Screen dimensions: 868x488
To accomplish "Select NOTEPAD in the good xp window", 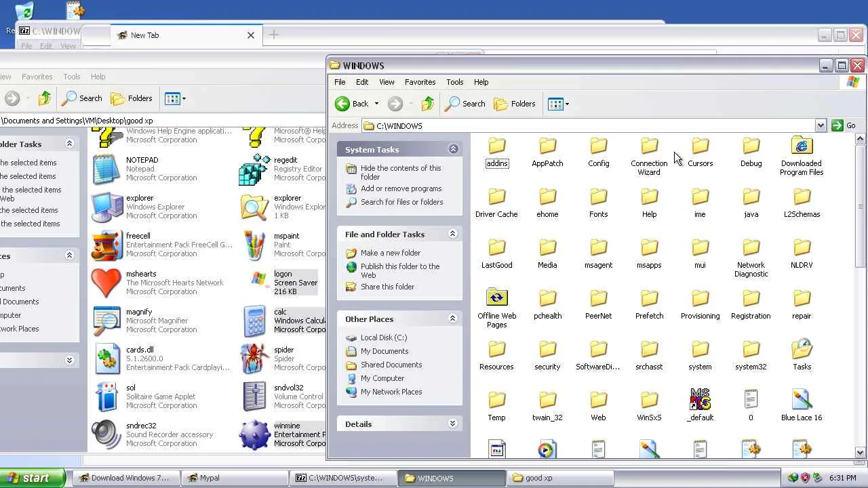I will tap(106, 169).
